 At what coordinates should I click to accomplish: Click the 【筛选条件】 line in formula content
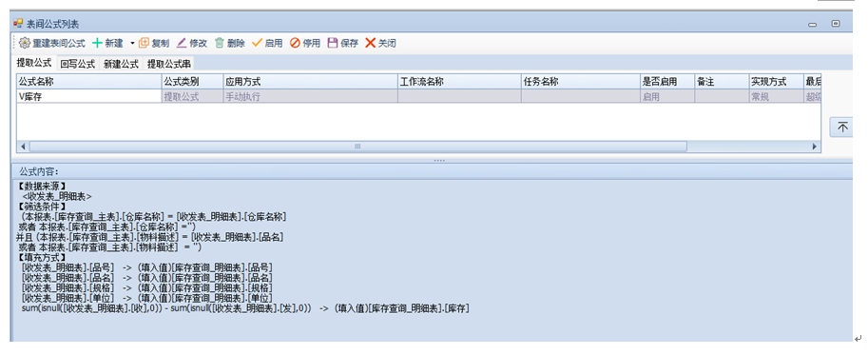click(42, 207)
